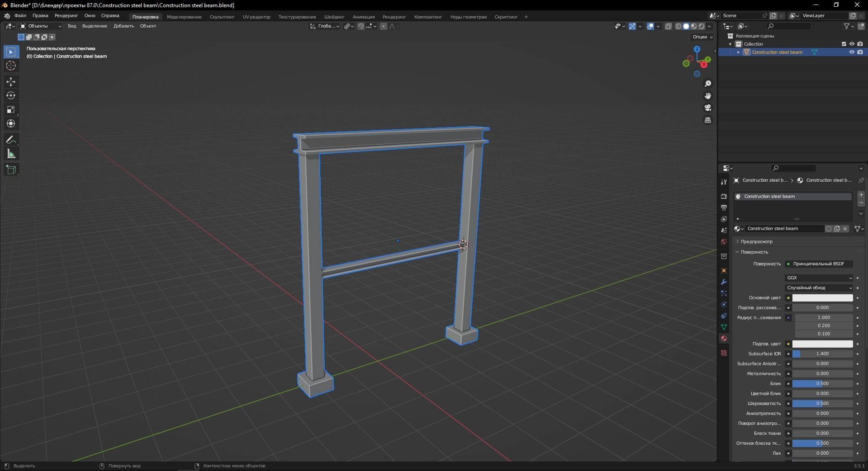Open the Modifier properties tab
This screenshot has width=868, height=471.
point(723,282)
